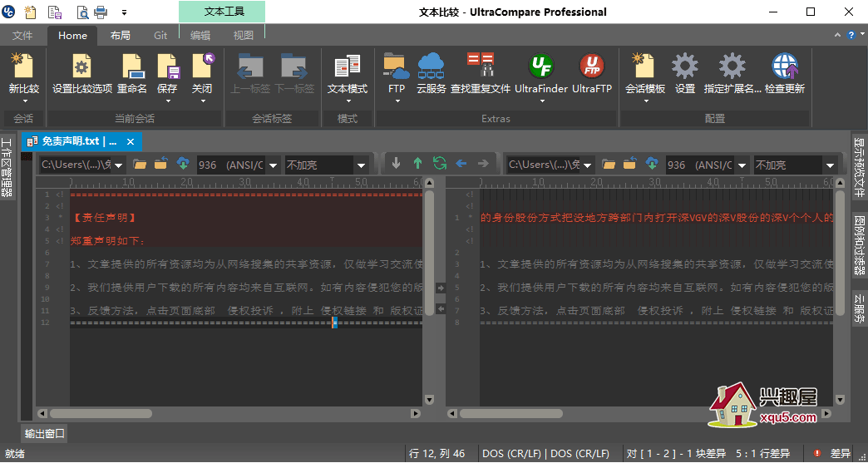The image size is (868, 463).
Task: Open the 工作区管理器 side panel
Action: point(7,168)
